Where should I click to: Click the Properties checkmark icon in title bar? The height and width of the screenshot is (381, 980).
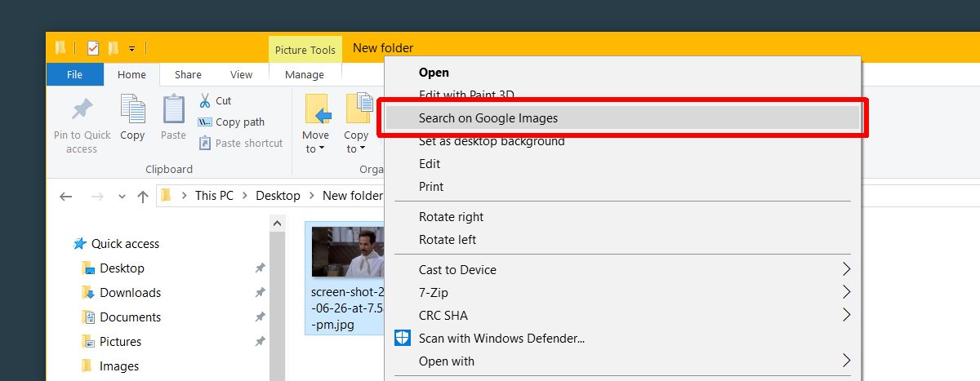92,48
